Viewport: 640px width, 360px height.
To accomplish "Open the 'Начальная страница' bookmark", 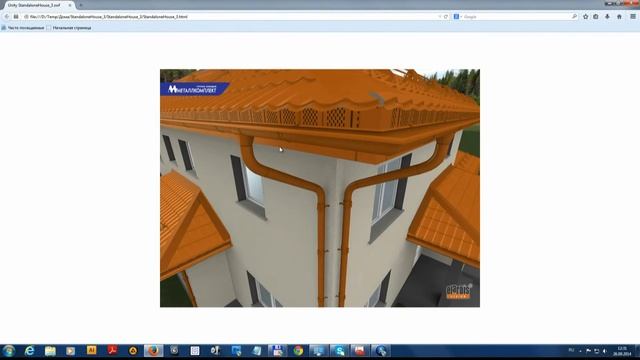I will point(69,28).
